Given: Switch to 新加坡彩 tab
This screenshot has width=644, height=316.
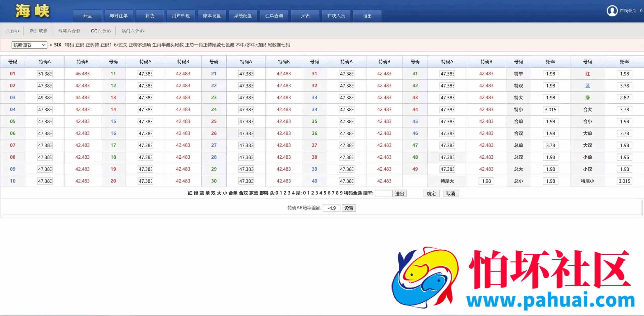Looking at the screenshot, I should point(38,31).
